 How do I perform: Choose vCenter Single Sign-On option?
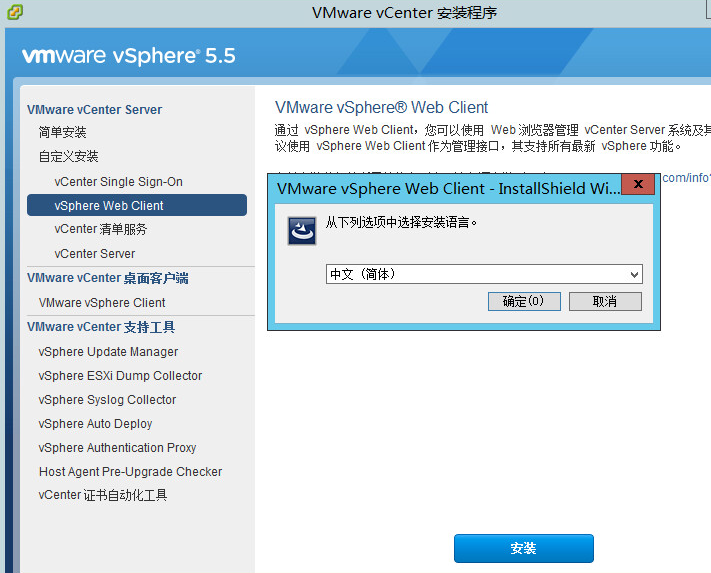[x=118, y=181]
